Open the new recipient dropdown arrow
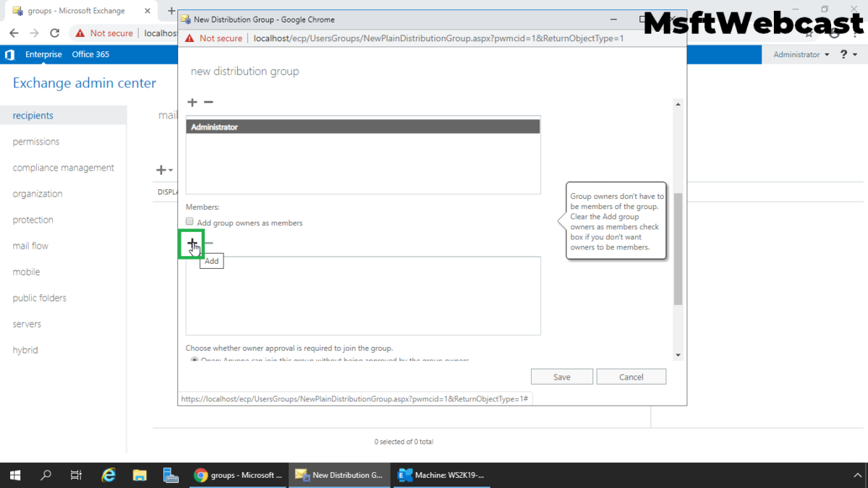 [171, 169]
